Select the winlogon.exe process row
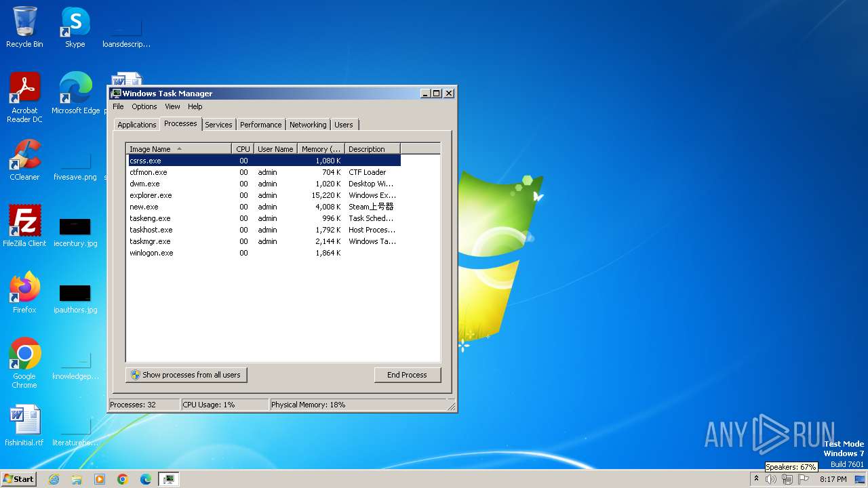This screenshot has width=868, height=488. click(264, 253)
